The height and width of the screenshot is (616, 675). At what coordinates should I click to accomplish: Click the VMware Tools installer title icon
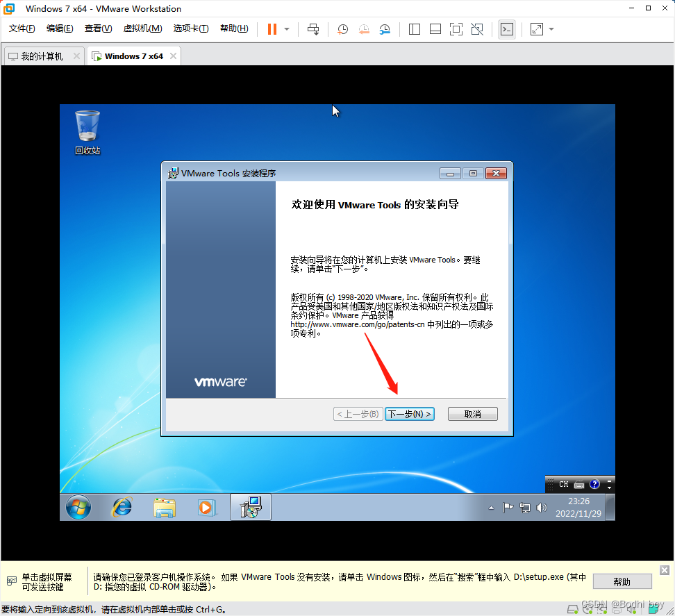point(173,173)
